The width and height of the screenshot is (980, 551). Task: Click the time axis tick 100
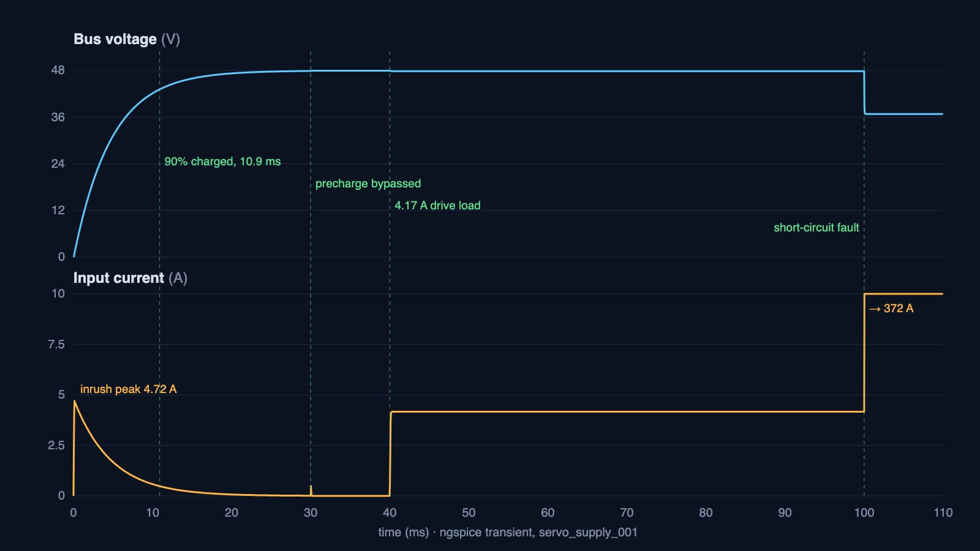(x=864, y=512)
